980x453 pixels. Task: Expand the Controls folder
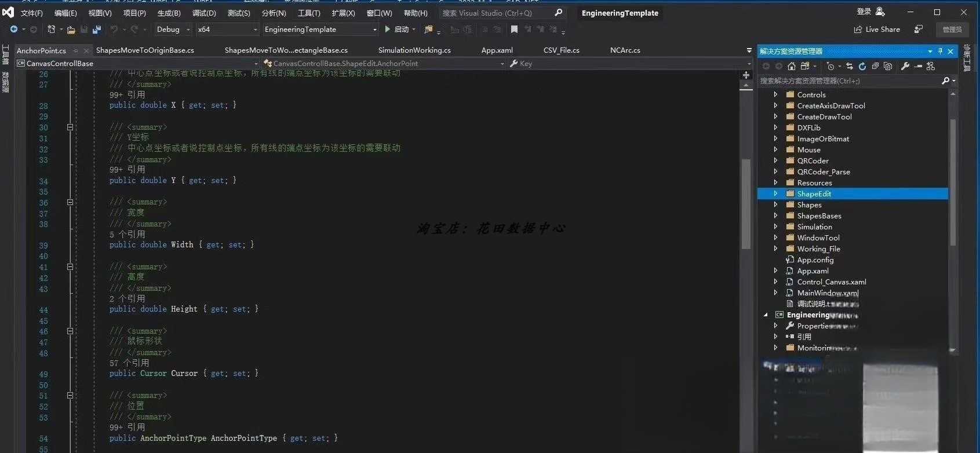click(776, 94)
